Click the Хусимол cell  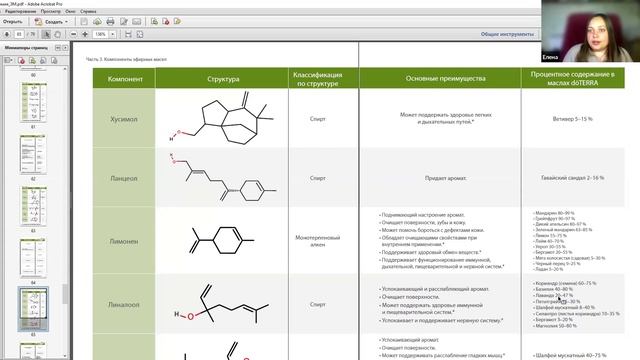pyautogui.click(x=124, y=119)
